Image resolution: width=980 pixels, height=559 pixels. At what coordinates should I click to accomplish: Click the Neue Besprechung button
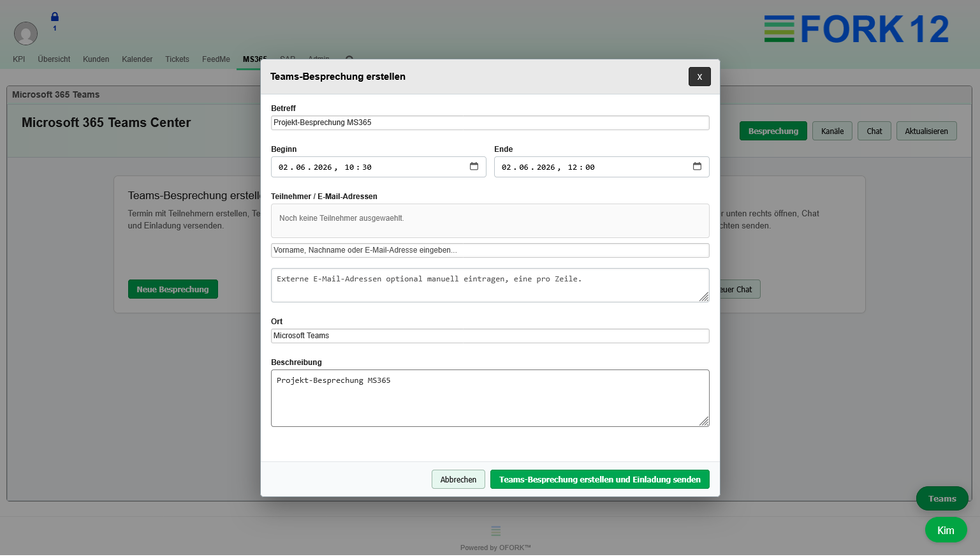(173, 289)
